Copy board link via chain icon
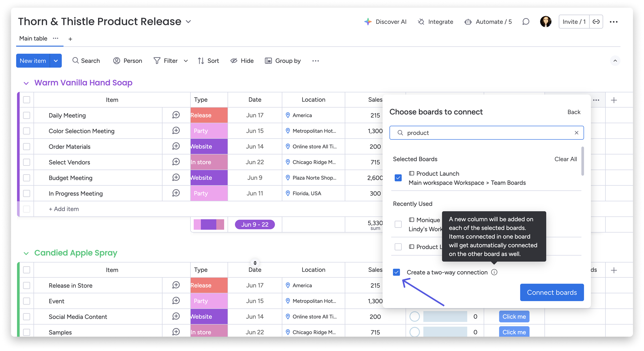This screenshot has width=644, height=351. [x=596, y=22]
